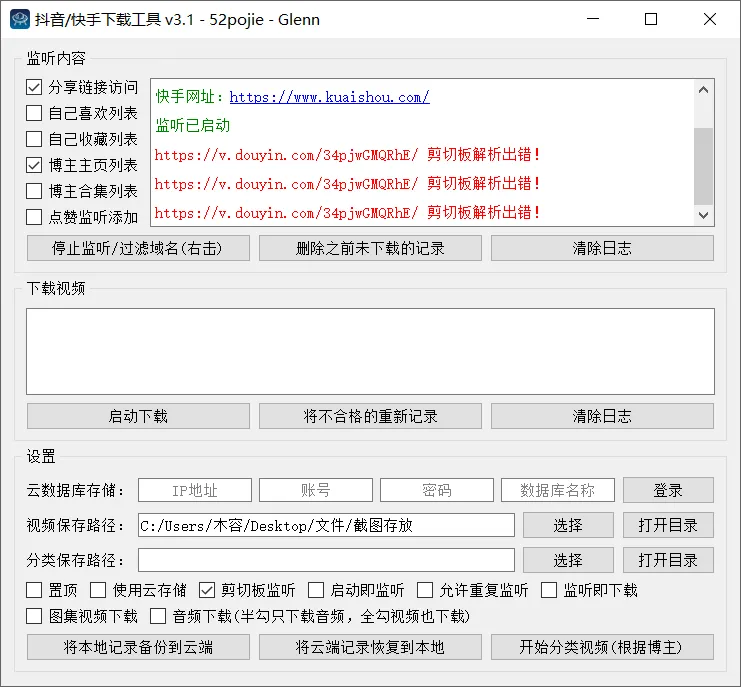
Task: Click the log scrollbar up arrow
Action: (x=703, y=90)
